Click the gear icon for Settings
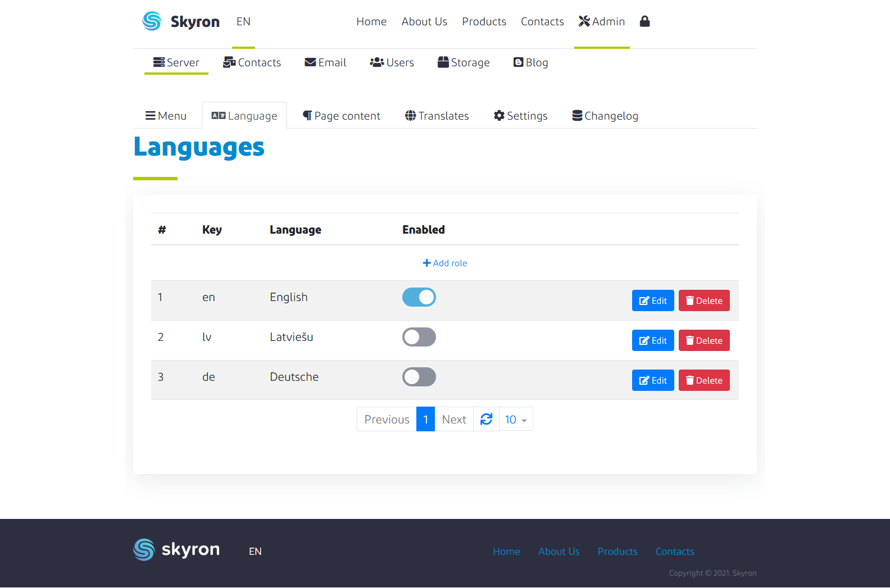The width and height of the screenshot is (890, 588). (x=499, y=116)
